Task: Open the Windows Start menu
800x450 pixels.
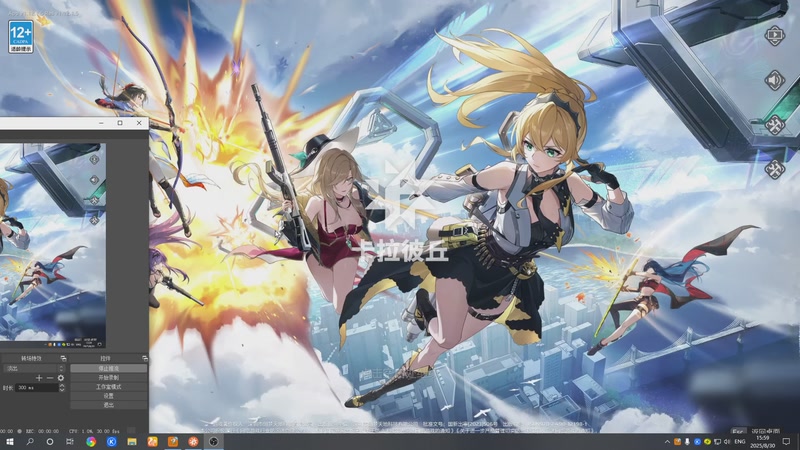Action: 9,442
